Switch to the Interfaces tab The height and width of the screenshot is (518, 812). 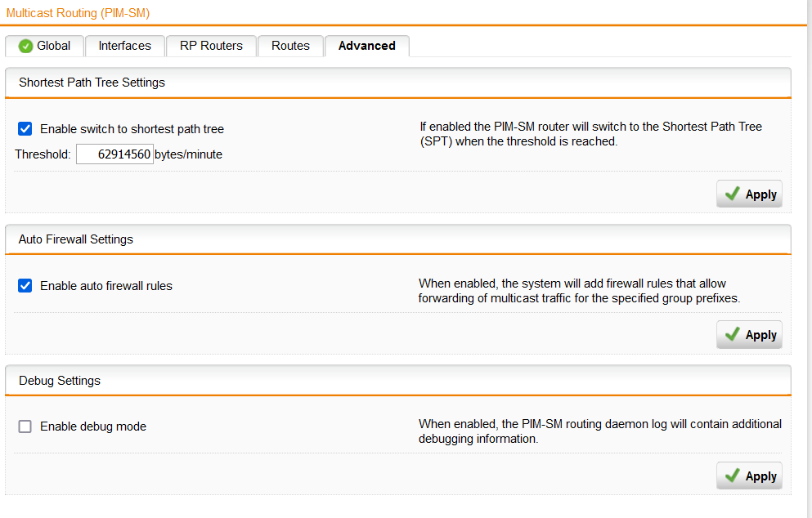[x=125, y=46]
